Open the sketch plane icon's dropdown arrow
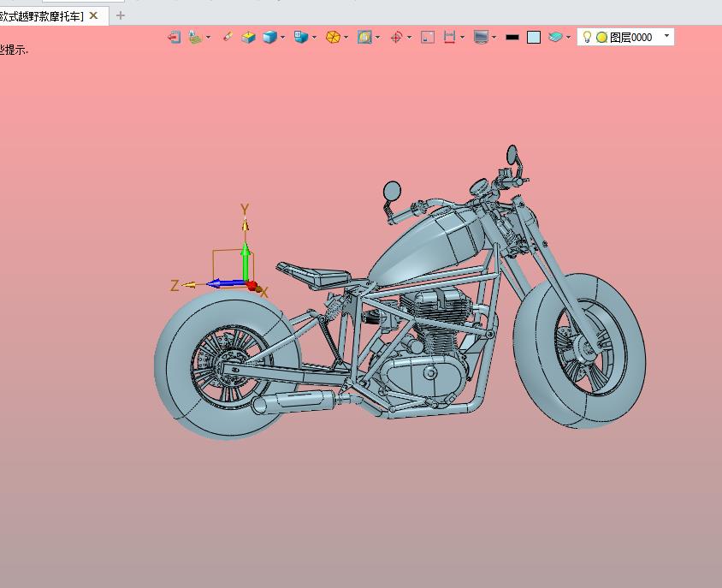 [208, 38]
